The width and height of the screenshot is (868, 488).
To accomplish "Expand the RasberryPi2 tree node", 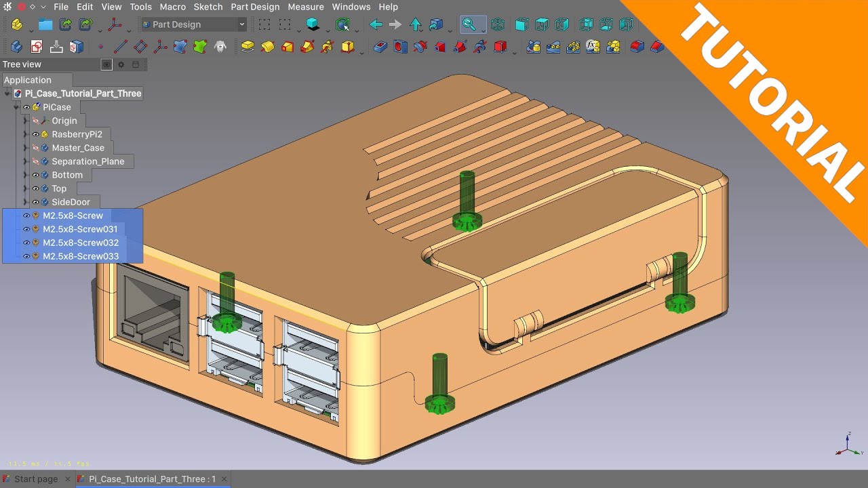I will coord(26,134).
